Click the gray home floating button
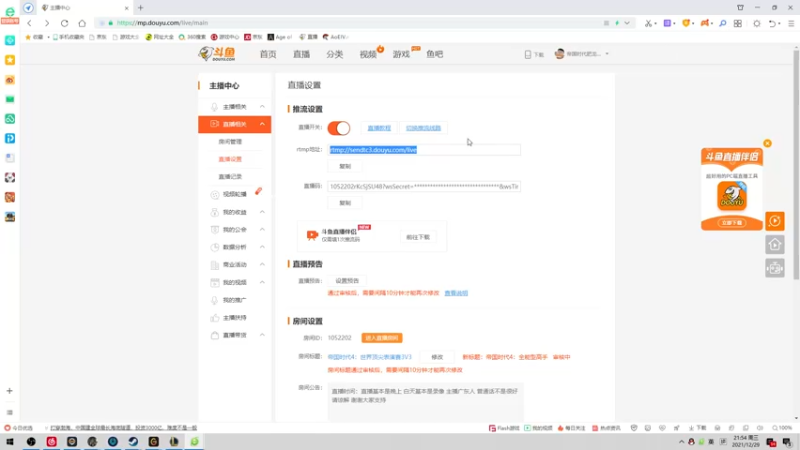This screenshot has width=800, height=450. tap(774, 244)
